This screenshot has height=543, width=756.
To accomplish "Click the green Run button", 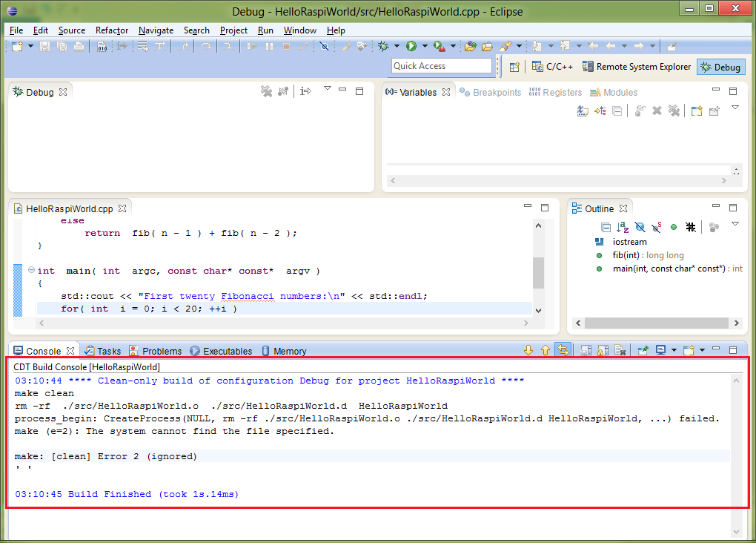I will [x=411, y=46].
